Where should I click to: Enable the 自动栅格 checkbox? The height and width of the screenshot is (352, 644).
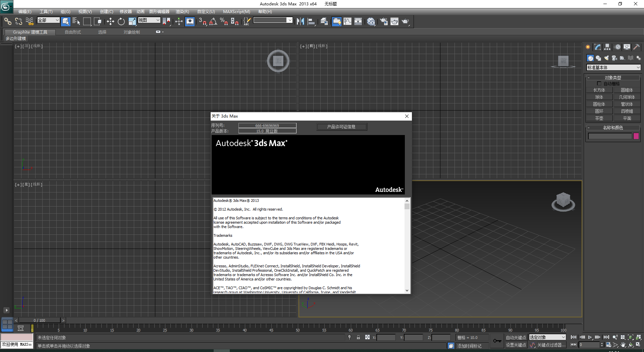599,84
